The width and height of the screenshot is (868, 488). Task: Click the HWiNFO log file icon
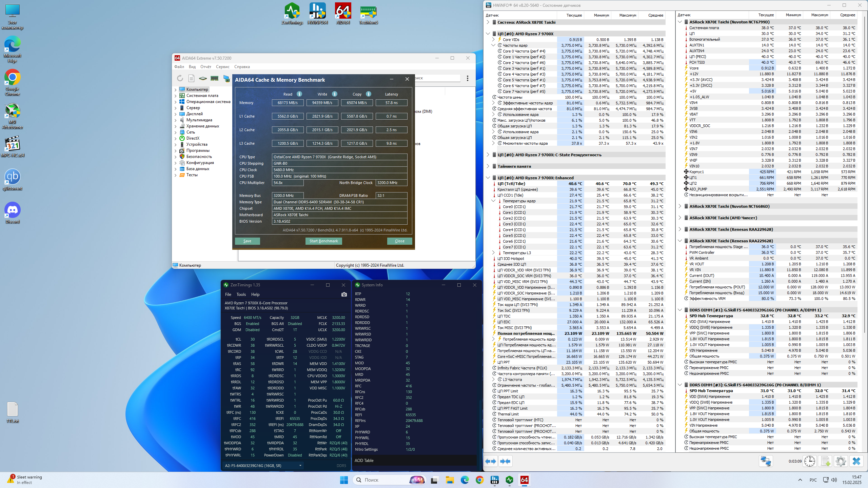[x=825, y=461]
